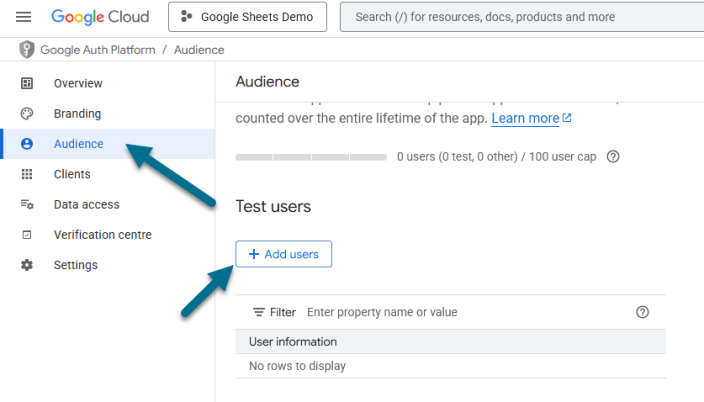Click the Google Auth Platform shield icon
This screenshot has height=402, width=704.
27,50
